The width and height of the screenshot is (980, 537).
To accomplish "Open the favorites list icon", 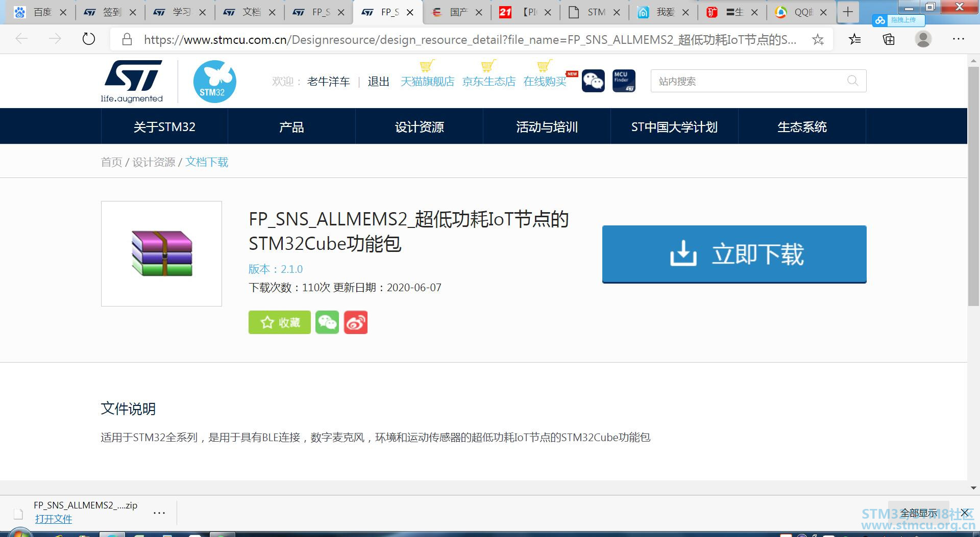I will [855, 39].
